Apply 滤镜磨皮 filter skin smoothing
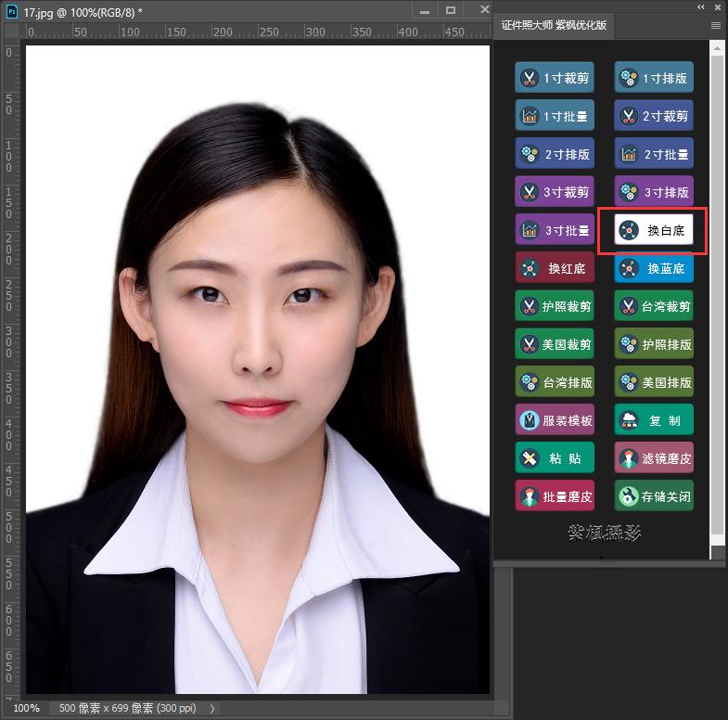728x720 pixels. coord(654,458)
